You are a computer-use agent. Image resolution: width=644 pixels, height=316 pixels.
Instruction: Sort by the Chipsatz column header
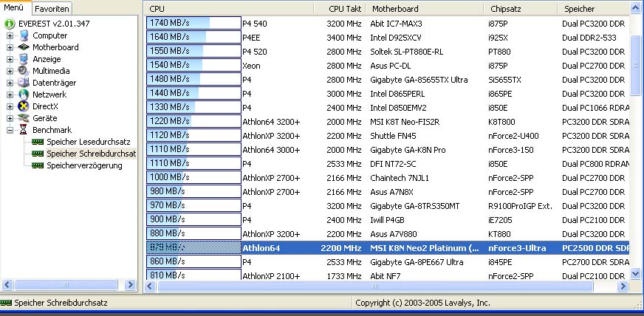pos(521,9)
